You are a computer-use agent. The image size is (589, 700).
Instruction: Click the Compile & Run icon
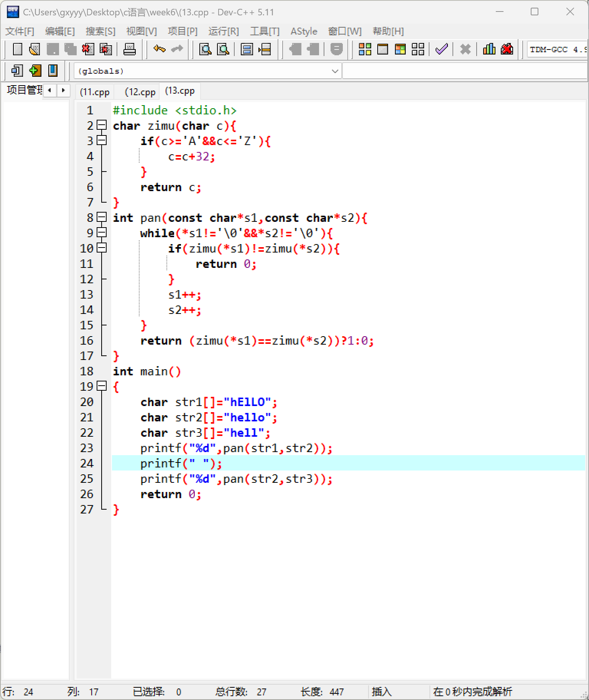pos(400,49)
